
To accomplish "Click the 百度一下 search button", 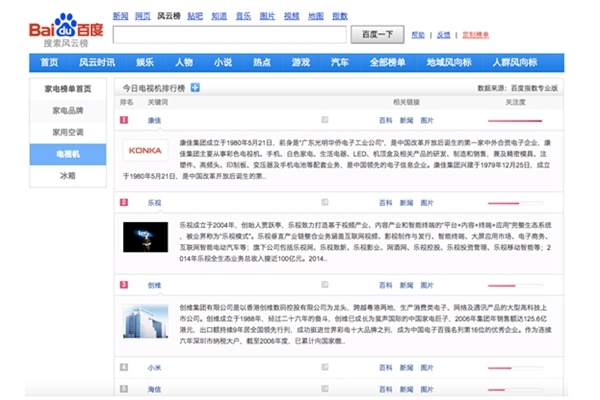I will click(377, 34).
